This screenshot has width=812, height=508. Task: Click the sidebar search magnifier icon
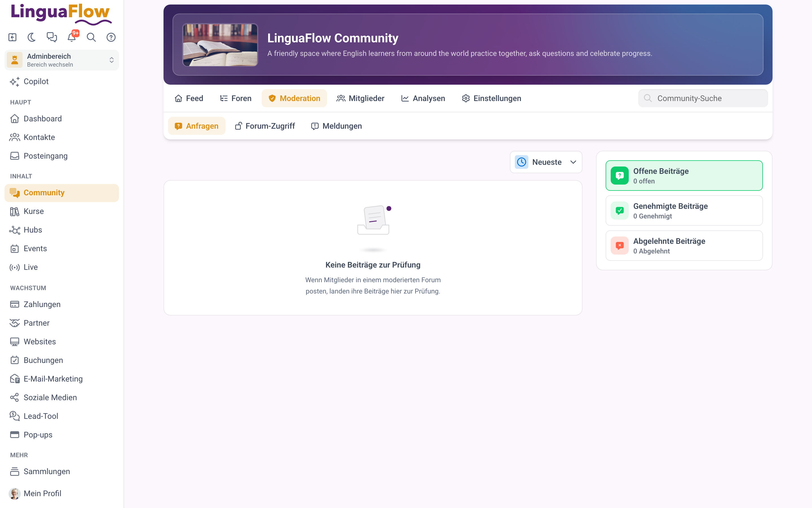(x=91, y=37)
